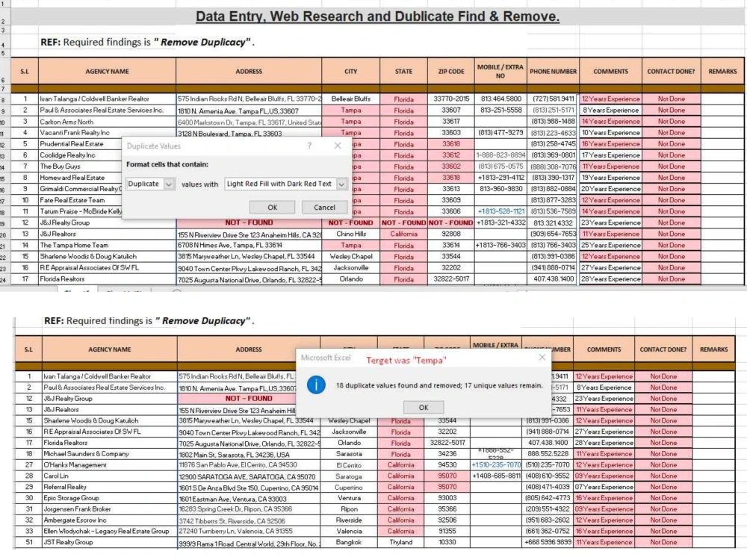Image resolution: width=747 pixels, height=560 pixels.
Task: Open the 'Duplicate' rule type dropdown
Action: coord(151,184)
